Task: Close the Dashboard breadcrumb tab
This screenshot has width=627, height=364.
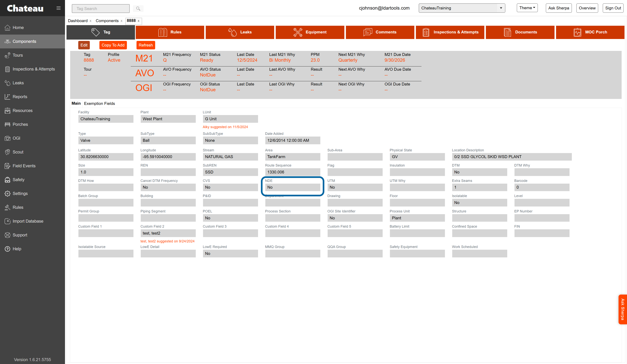Action: [90, 21]
